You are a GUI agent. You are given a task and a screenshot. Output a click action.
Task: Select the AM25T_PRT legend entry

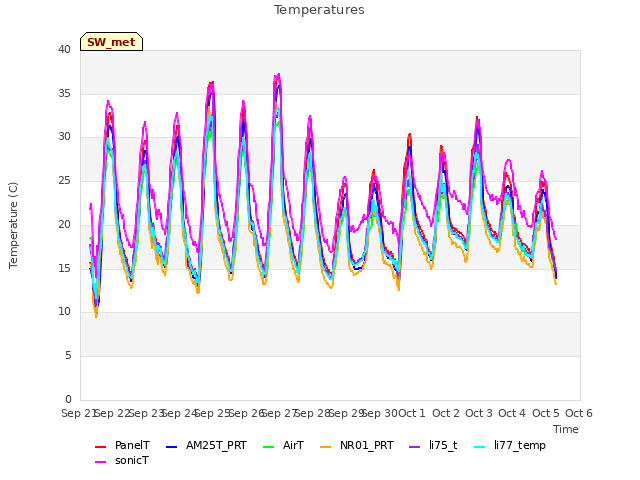click(206, 445)
